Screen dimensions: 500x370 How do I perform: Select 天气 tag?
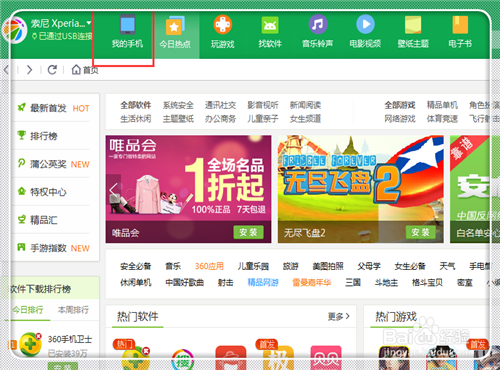coord(447,266)
